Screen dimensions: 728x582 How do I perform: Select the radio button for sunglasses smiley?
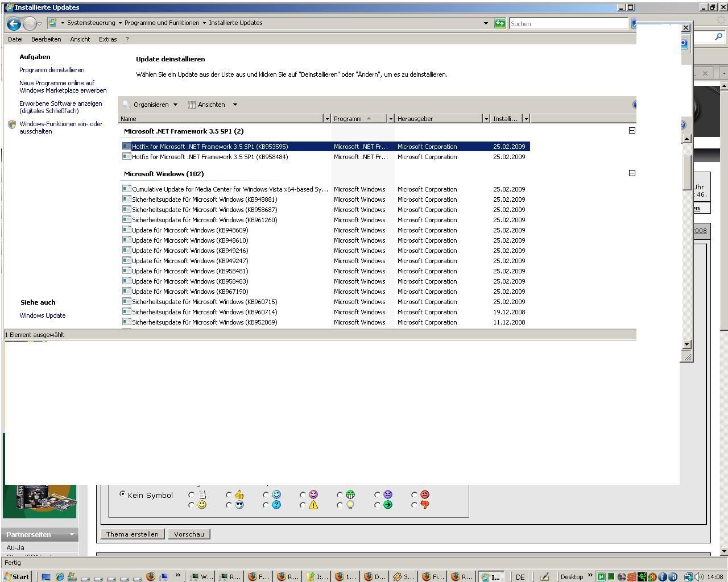(x=229, y=505)
